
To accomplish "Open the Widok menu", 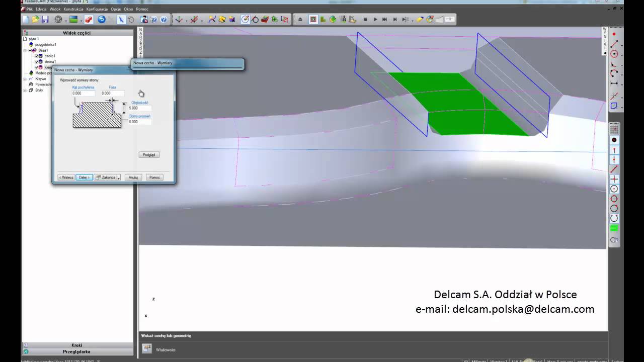I will click(x=55, y=9).
